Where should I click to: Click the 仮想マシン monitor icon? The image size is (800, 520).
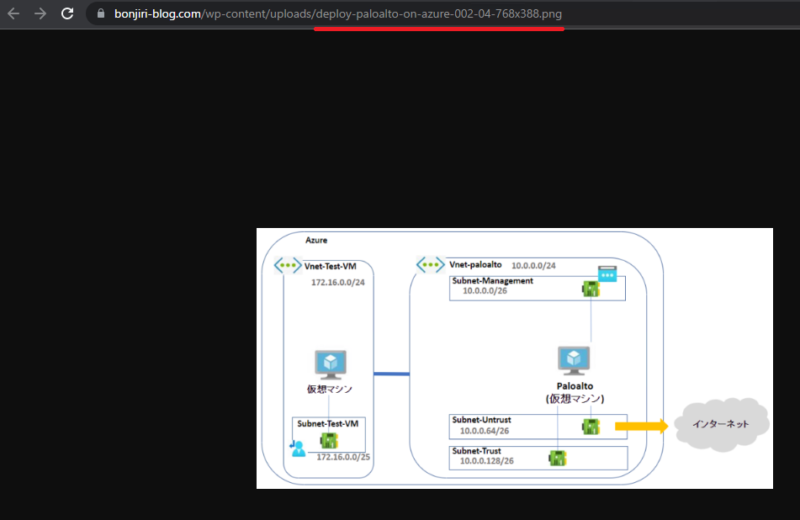[x=331, y=364]
